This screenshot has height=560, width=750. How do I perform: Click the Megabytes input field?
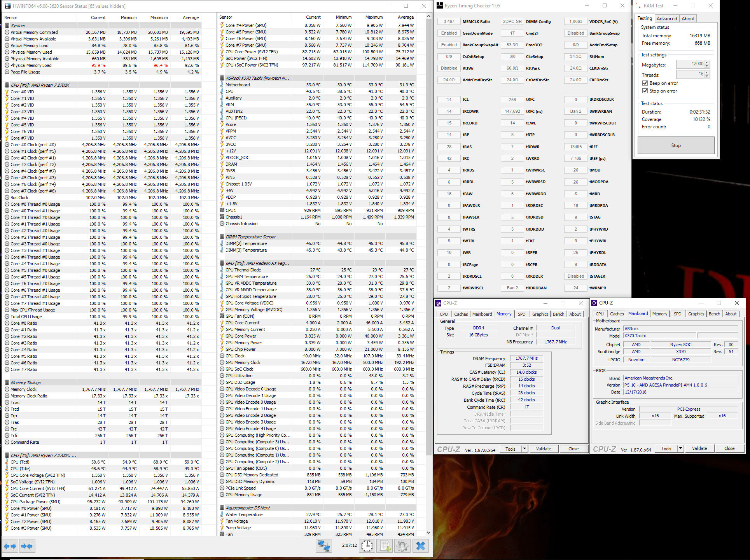click(691, 64)
